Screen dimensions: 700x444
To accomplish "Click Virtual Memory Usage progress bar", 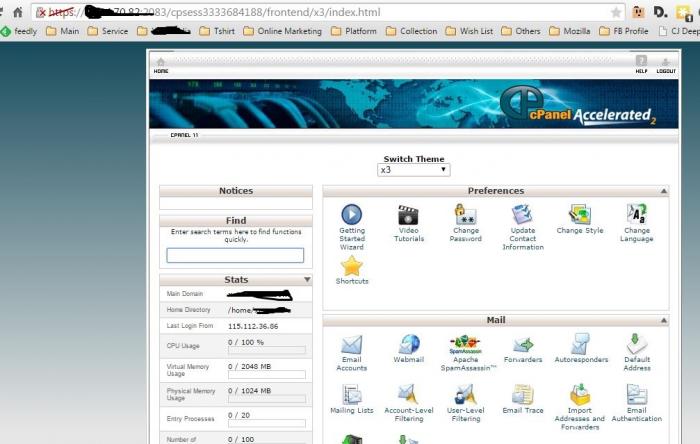I will pos(267,375).
